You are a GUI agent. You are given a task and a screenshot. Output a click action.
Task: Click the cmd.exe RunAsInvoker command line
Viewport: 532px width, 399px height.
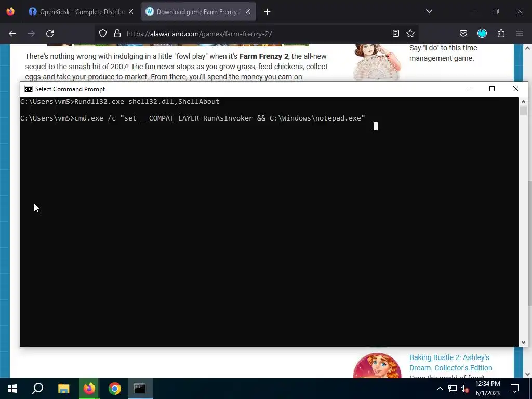[x=193, y=118]
